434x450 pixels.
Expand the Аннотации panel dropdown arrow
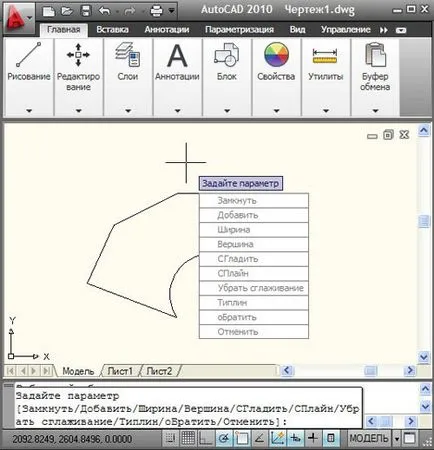(177, 111)
